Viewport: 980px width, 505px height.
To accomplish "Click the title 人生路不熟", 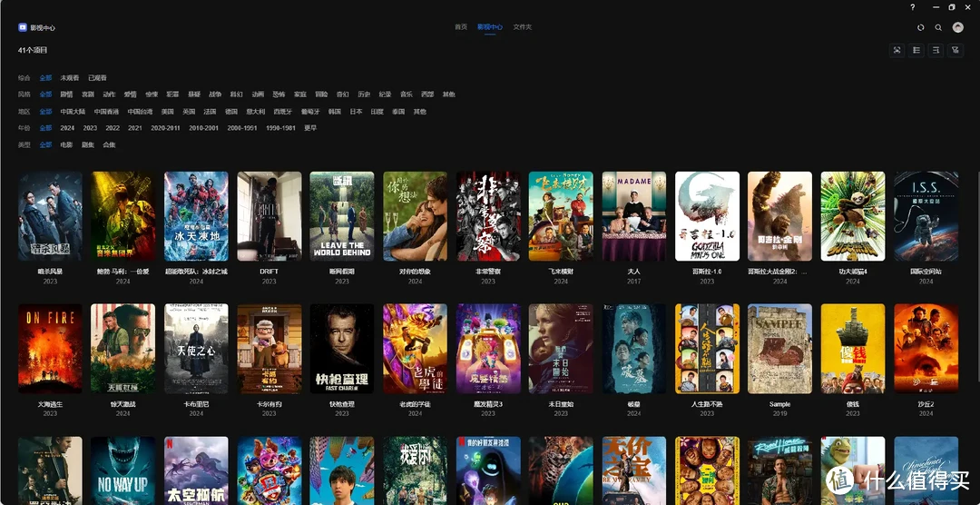I will 707,405.
